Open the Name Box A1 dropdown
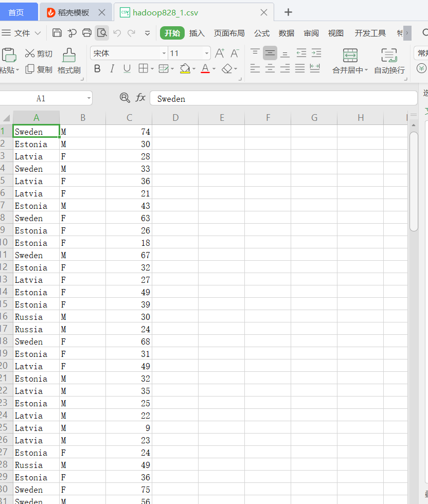 click(89, 98)
